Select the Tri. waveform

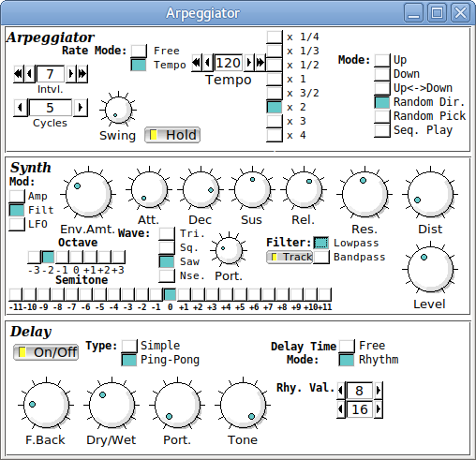pos(167,234)
